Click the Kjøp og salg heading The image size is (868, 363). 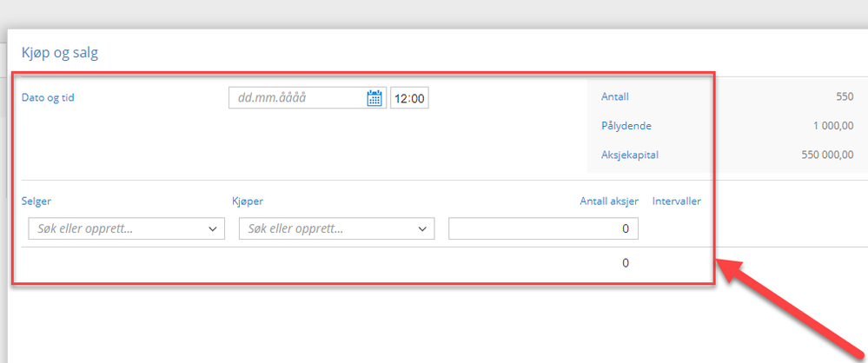(x=60, y=53)
